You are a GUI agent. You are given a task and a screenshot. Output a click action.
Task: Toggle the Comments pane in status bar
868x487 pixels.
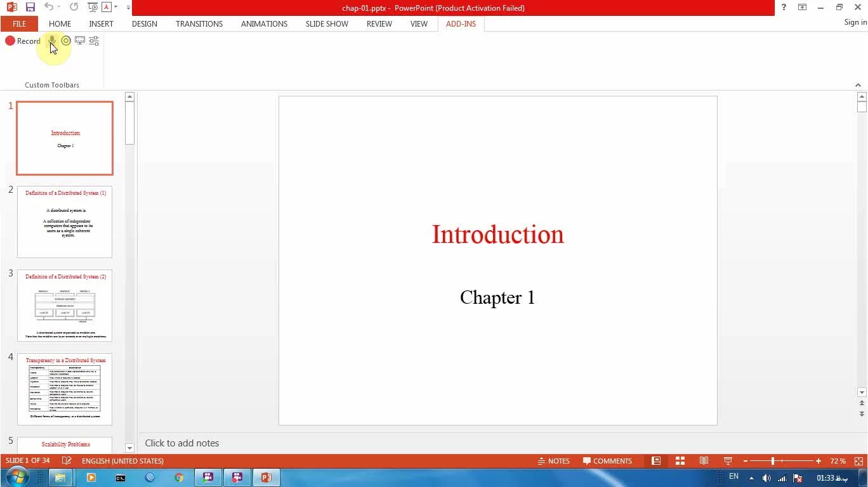tap(607, 461)
